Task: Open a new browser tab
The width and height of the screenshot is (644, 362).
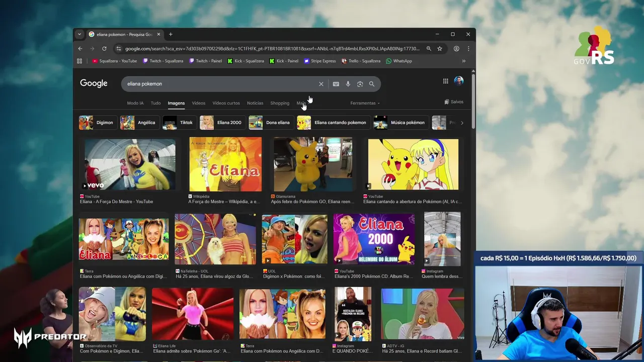Action: [x=171, y=34]
